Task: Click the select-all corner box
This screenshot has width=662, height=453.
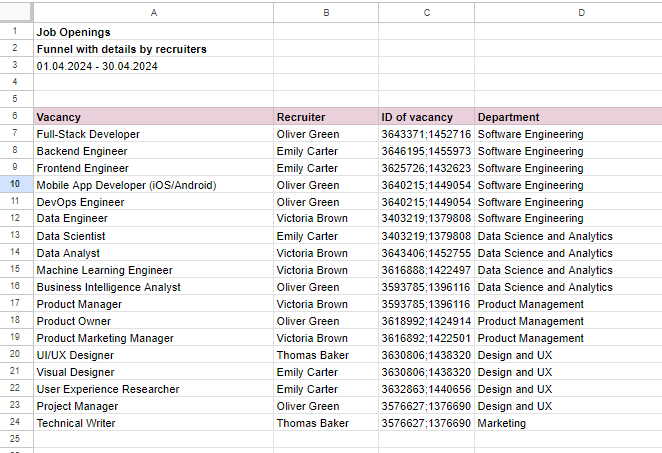Action: [x=16, y=13]
